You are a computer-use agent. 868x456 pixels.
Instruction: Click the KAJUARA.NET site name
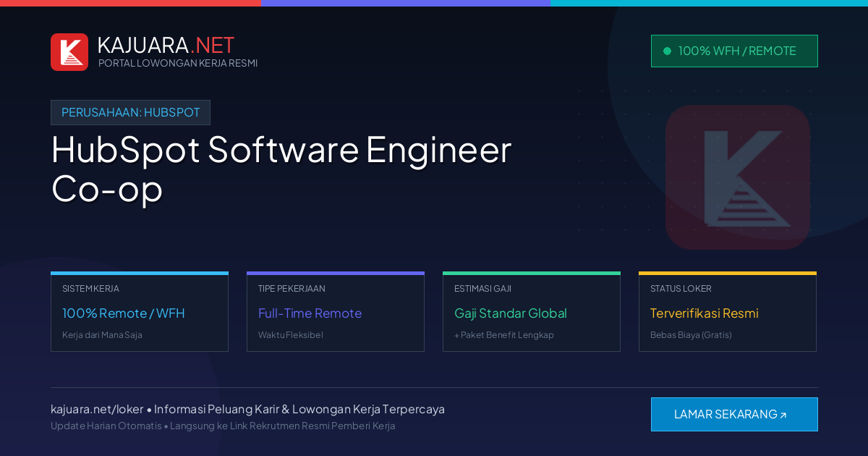click(x=166, y=45)
